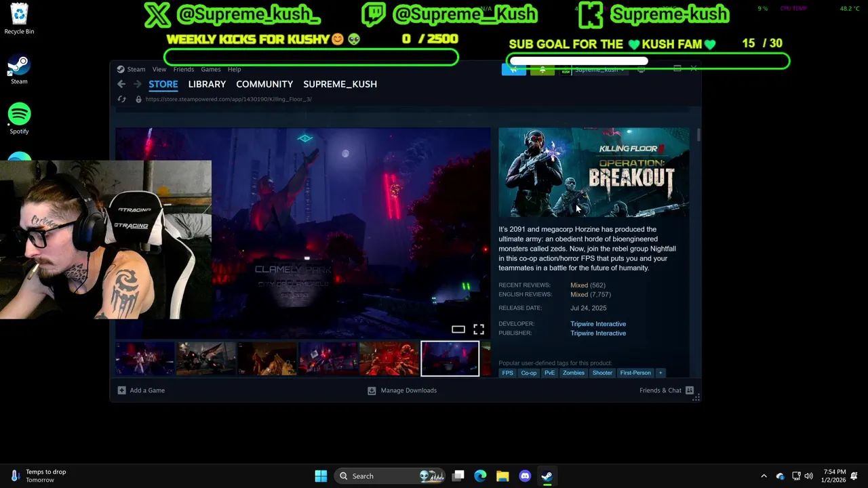Switch to the STORE tab
This screenshot has width=868, height=488.
[163, 84]
